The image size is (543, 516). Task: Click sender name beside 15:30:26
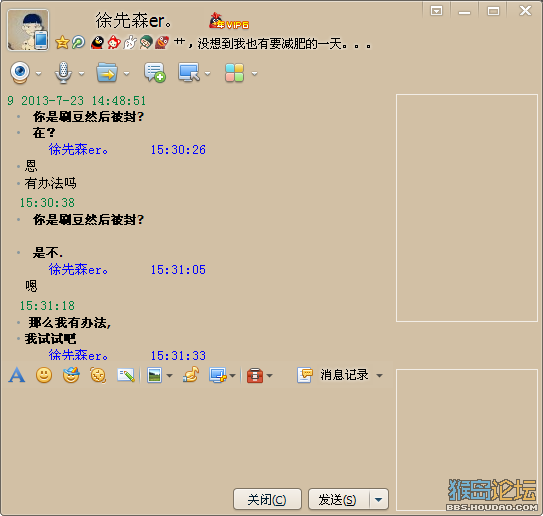click(x=78, y=149)
